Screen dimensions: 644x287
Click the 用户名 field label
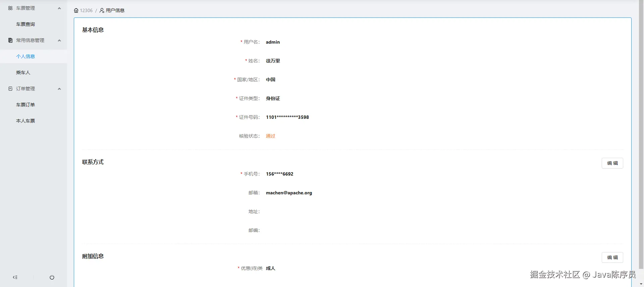tap(251, 42)
